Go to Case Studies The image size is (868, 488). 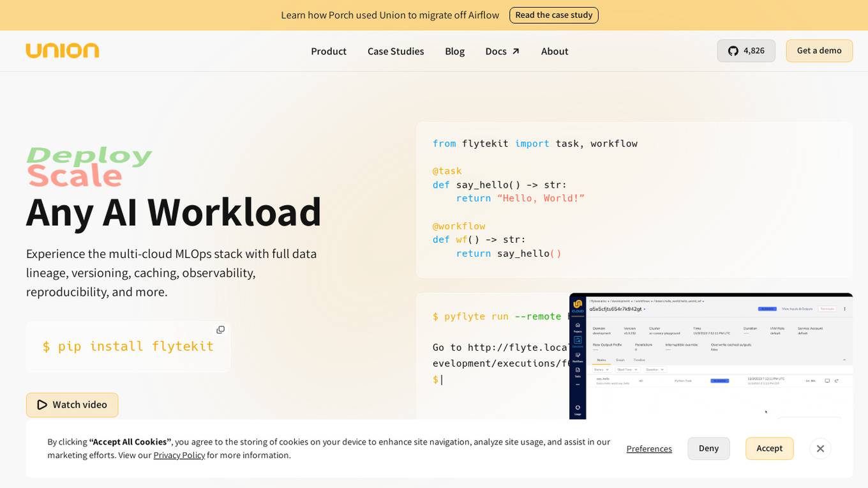[x=396, y=51]
